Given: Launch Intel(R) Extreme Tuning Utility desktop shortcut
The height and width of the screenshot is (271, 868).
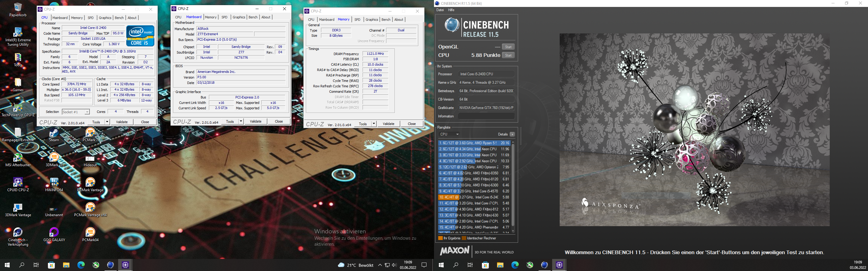Looking at the screenshot, I should point(18,37).
